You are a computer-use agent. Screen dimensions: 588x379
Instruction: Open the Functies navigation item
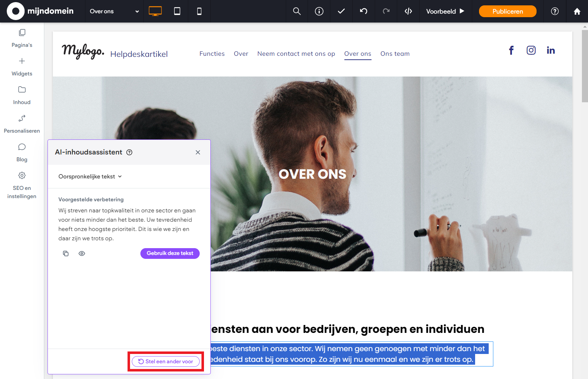pyautogui.click(x=212, y=54)
